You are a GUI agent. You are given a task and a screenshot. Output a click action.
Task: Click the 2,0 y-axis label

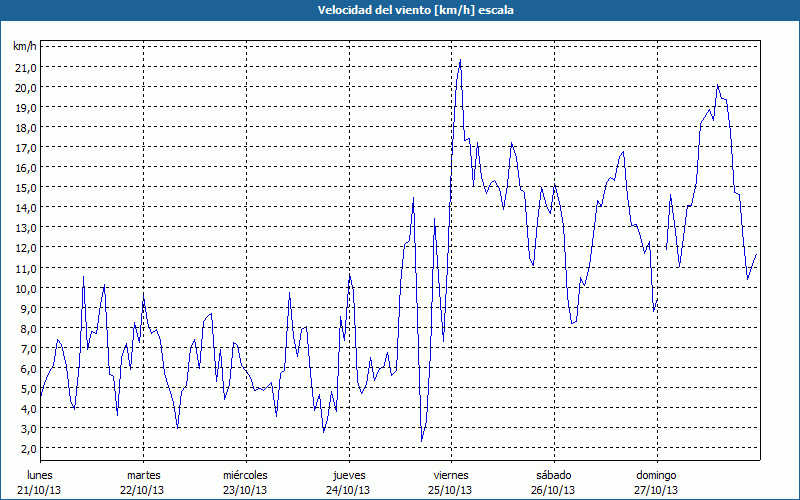click(x=25, y=448)
